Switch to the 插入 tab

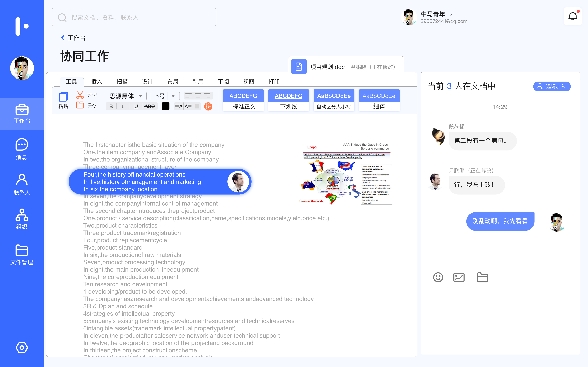[97, 82]
